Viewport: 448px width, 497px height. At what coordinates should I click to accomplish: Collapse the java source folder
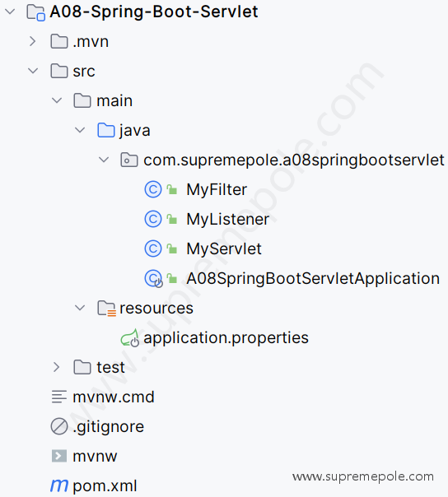click(x=80, y=130)
